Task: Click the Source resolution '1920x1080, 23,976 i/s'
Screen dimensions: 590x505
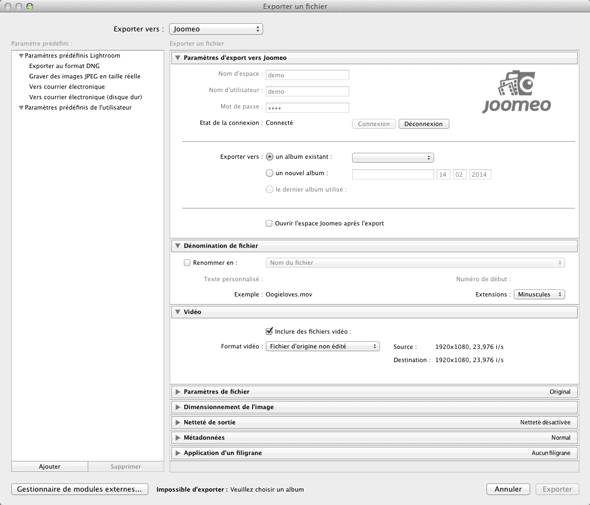Action: pos(469,347)
